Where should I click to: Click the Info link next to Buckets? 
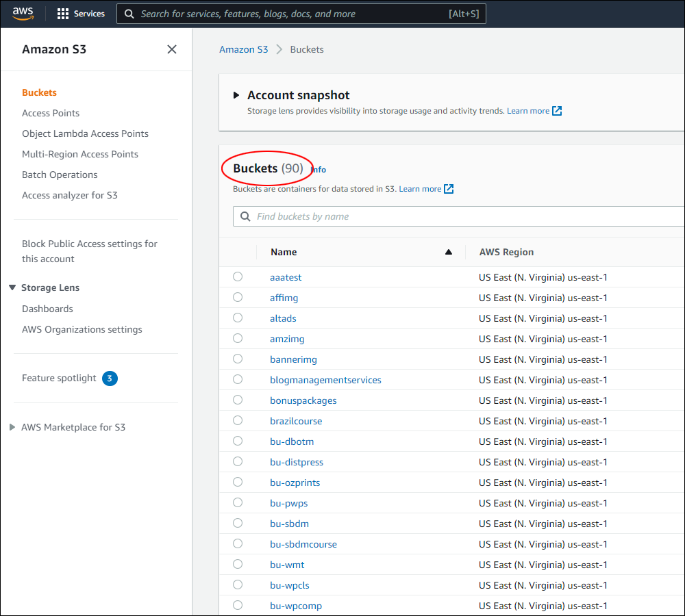(x=319, y=169)
